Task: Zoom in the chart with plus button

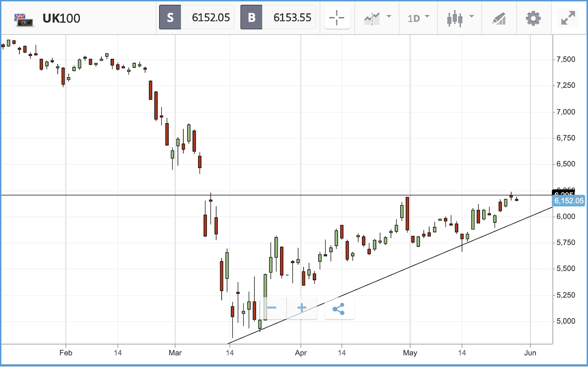Action: point(302,308)
